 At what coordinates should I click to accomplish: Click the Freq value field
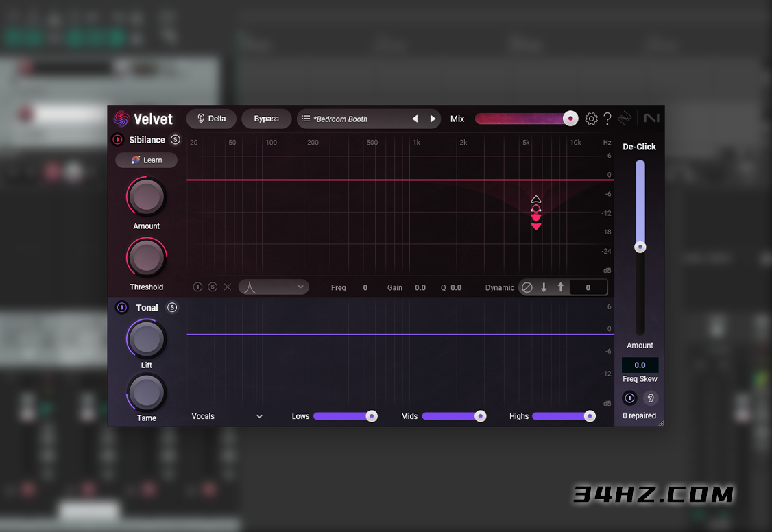365,287
